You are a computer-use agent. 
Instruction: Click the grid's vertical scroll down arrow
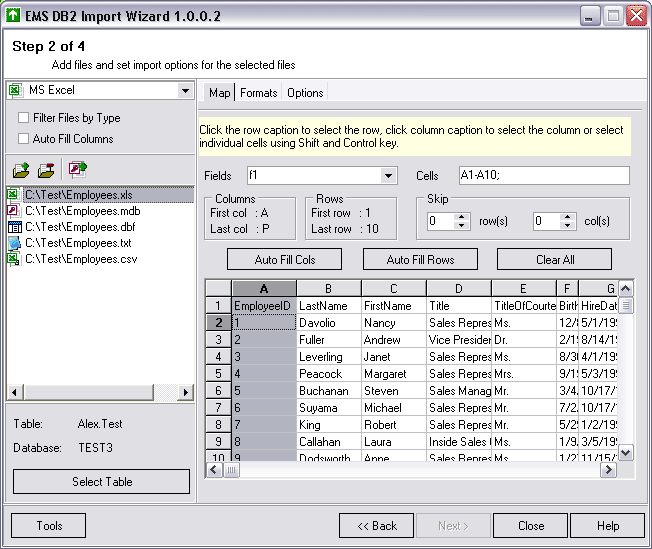click(x=626, y=452)
